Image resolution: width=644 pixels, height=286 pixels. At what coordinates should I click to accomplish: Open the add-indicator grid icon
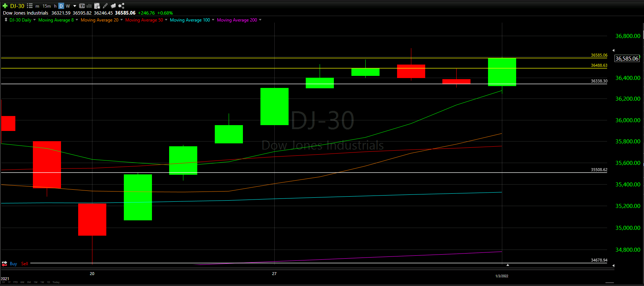97,6
